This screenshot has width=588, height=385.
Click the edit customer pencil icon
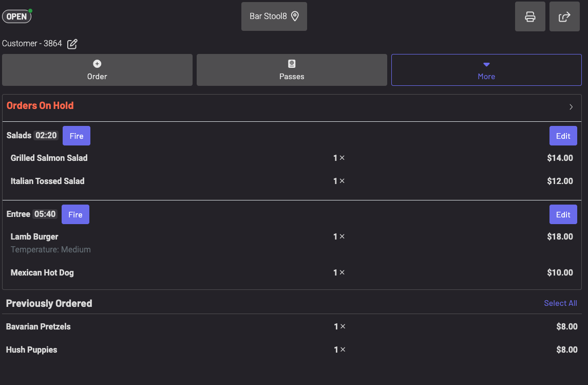(72, 44)
